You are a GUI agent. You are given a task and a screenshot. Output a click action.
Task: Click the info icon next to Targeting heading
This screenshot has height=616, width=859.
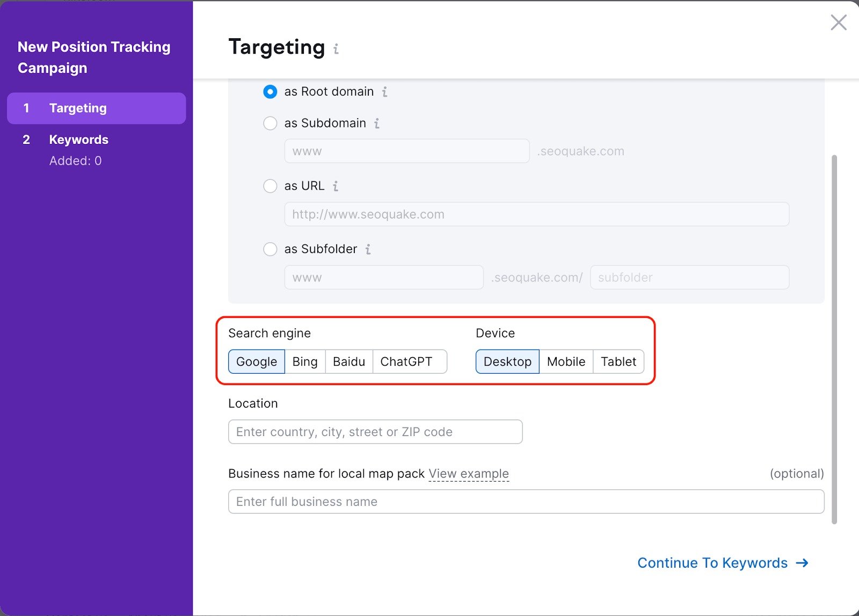(x=336, y=49)
